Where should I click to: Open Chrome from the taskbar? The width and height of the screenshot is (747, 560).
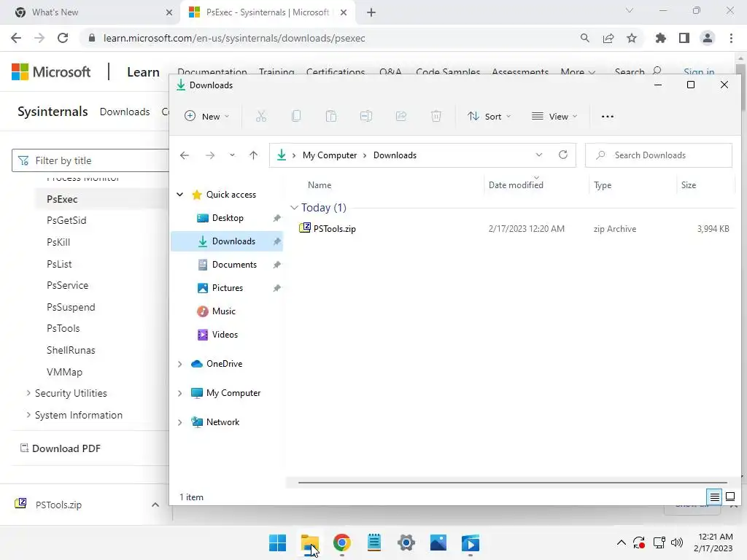(x=342, y=542)
